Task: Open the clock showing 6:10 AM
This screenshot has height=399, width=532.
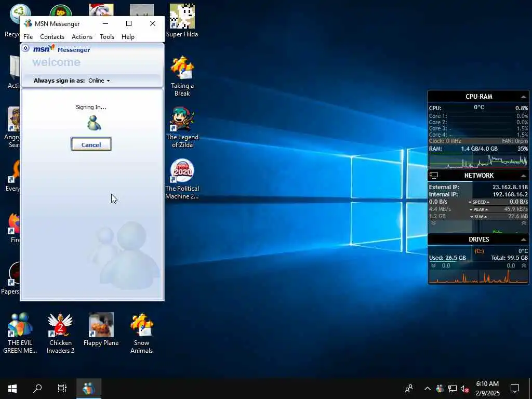Action: point(487,389)
